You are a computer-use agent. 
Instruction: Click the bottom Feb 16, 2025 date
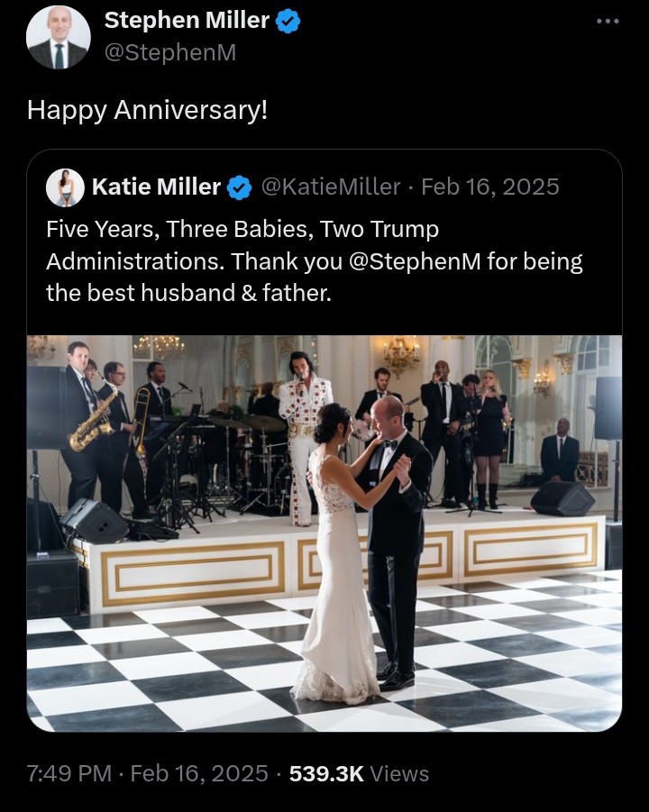point(199,773)
